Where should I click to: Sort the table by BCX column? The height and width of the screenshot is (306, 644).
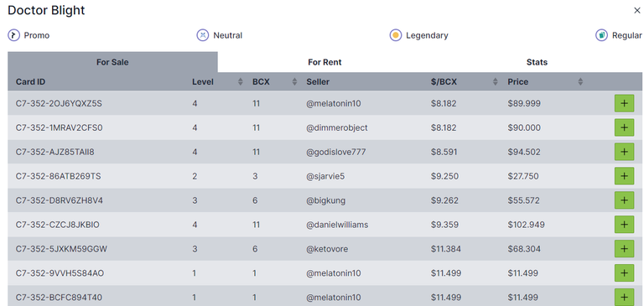click(x=294, y=81)
